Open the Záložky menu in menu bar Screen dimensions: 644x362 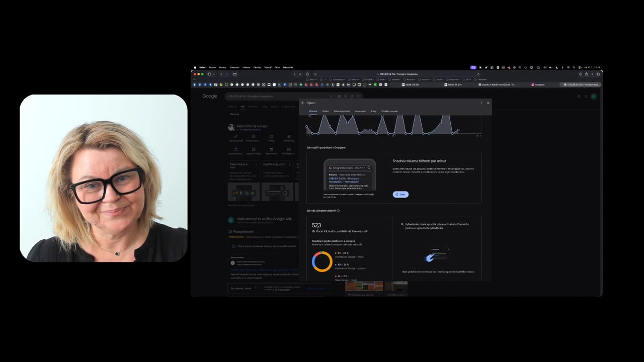pos(257,67)
